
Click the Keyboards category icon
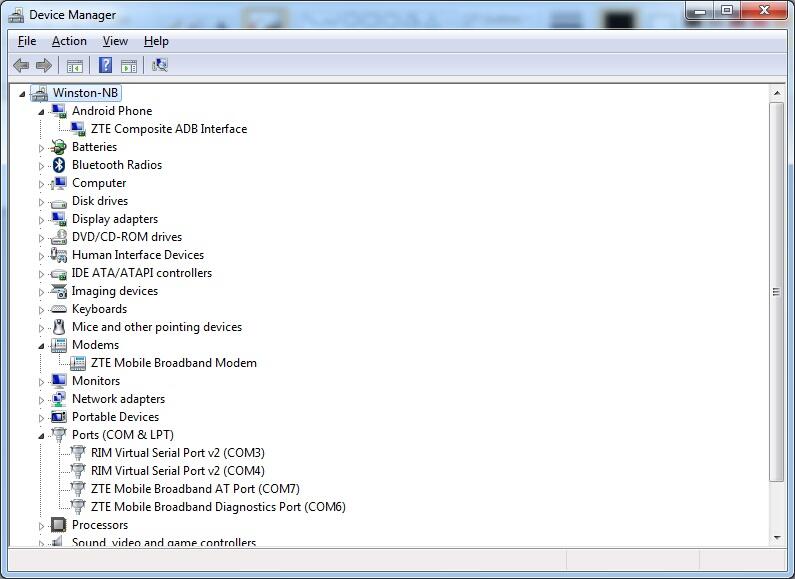coord(59,309)
